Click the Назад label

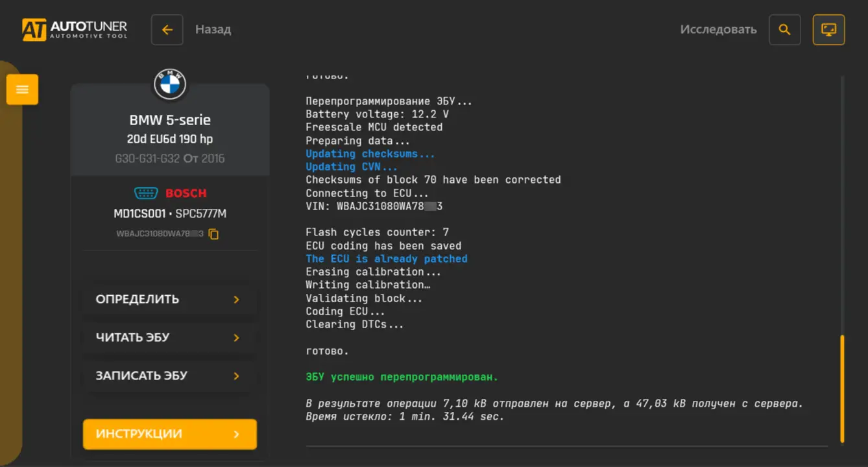point(213,30)
